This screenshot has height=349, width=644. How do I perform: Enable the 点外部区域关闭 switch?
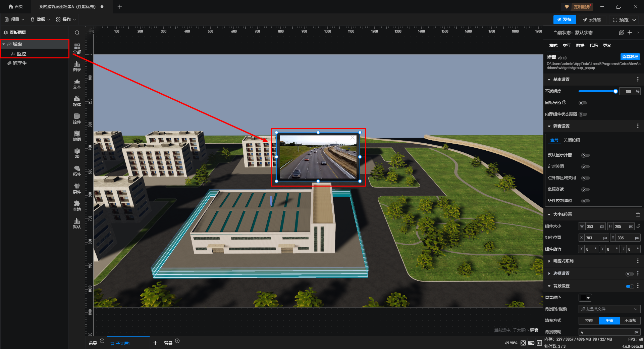tap(585, 178)
